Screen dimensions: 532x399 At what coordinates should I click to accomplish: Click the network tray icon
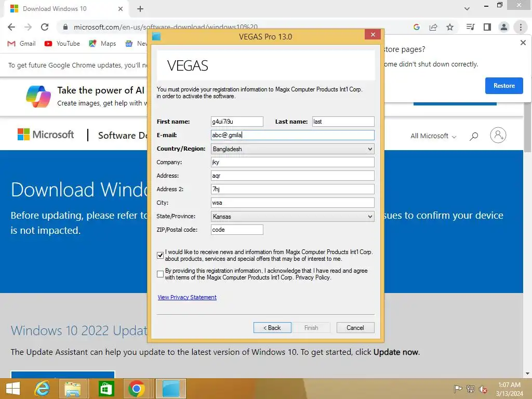click(471, 389)
